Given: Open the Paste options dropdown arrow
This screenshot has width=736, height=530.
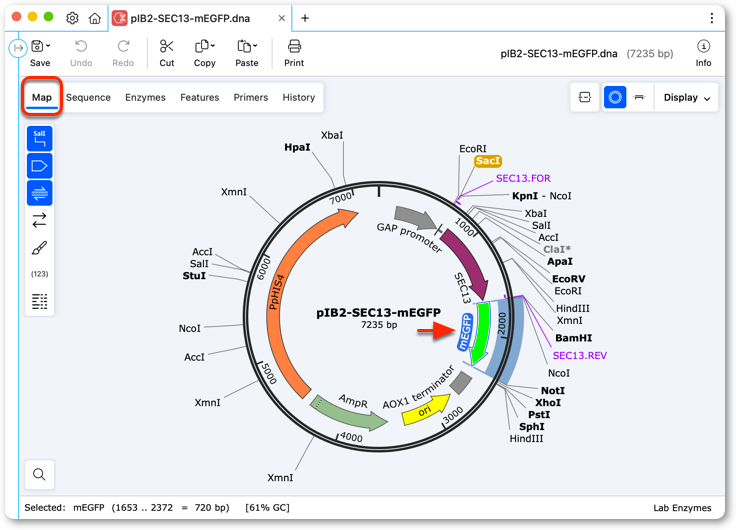Looking at the screenshot, I should pyautogui.click(x=255, y=46).
